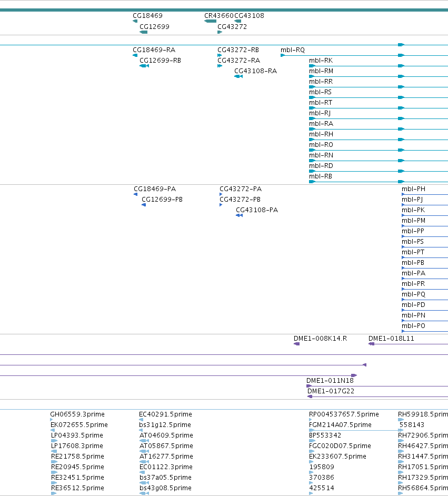Select the mbl-PR protein label

413,284
